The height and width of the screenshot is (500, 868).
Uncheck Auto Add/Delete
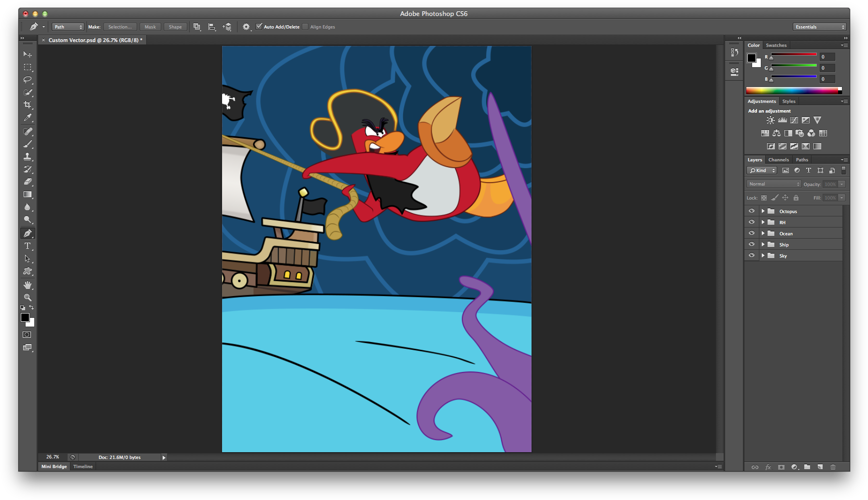pos(259,27)
